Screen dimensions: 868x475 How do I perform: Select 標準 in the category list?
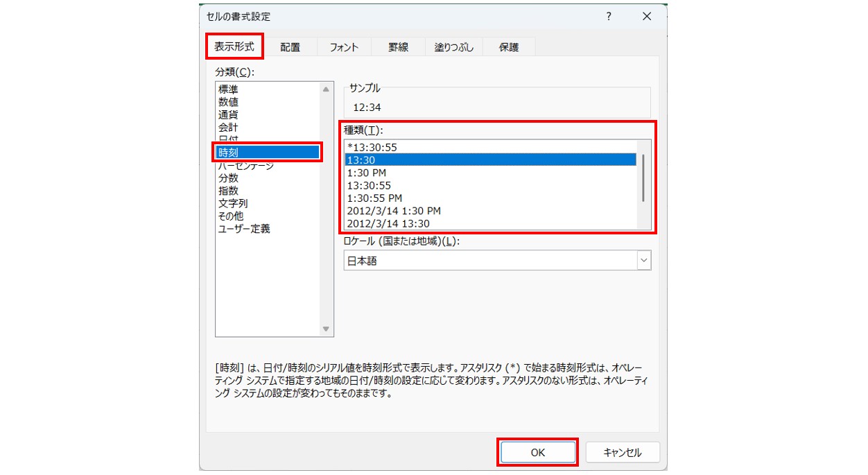pos(268,89)
